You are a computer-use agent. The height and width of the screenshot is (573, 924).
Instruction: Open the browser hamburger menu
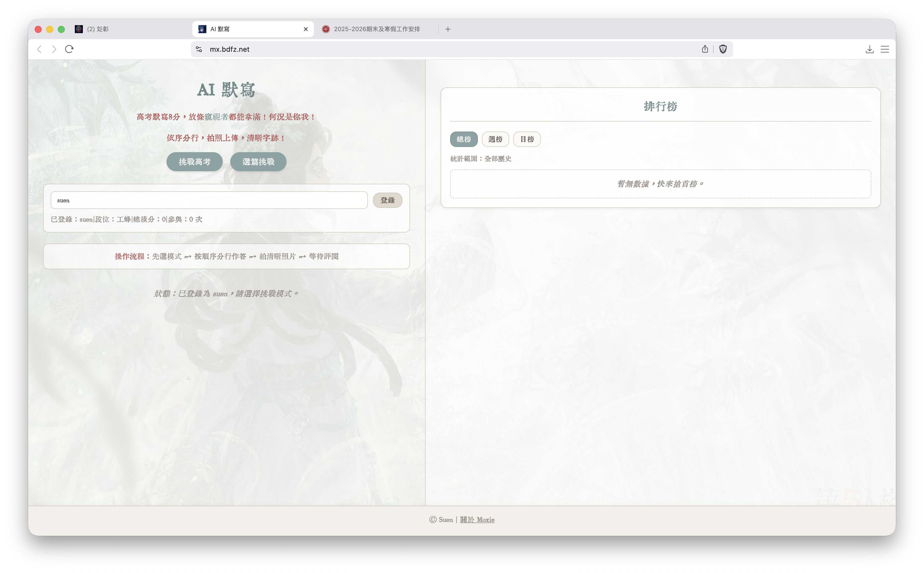[x=885, y=49]
